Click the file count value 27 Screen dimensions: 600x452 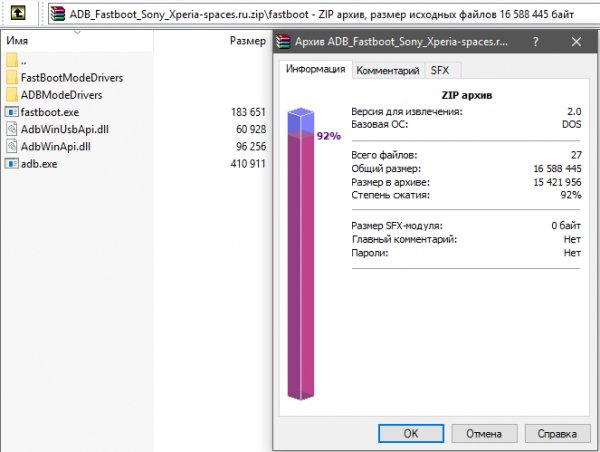tap(576, 155)
